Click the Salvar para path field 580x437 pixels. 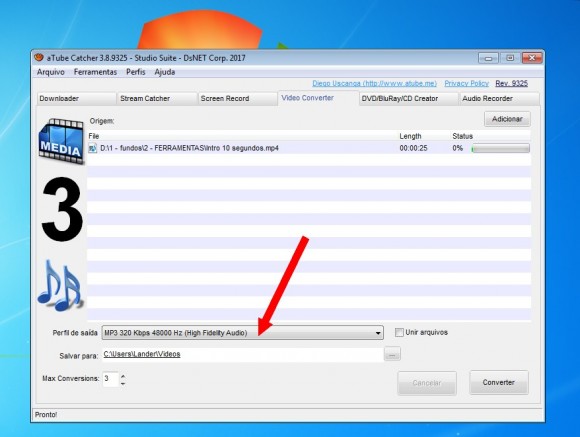243,354
